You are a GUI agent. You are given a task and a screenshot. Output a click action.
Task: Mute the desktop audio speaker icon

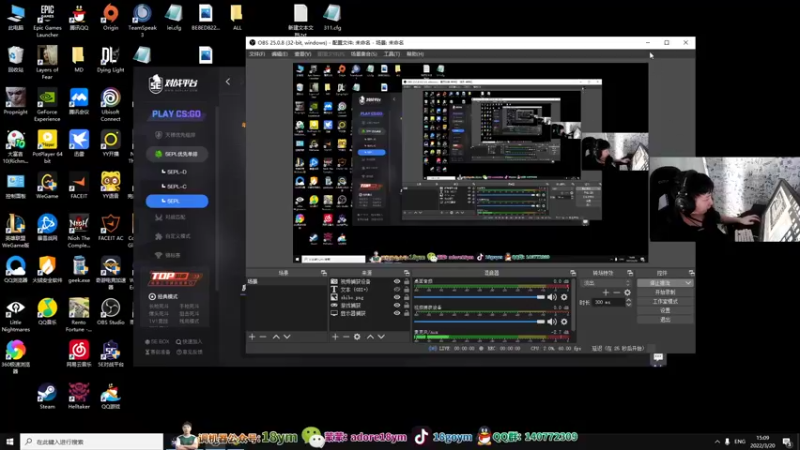552,297
